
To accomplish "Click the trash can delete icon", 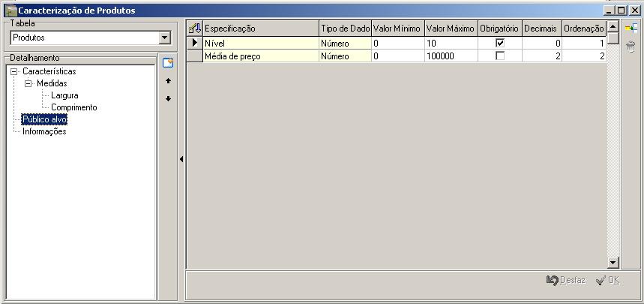I will (x=631, y=46).
